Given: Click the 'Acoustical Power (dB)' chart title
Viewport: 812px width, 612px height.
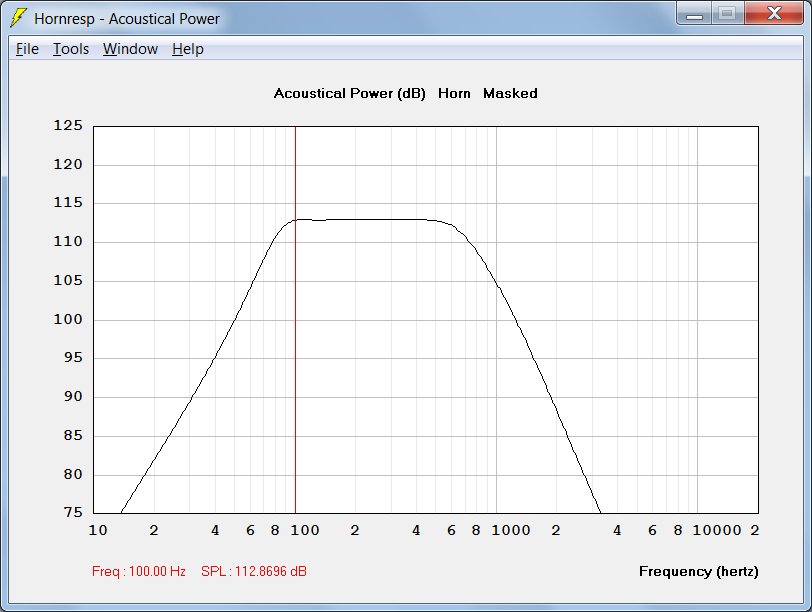Looking at the screenshot, I should 350,93.
